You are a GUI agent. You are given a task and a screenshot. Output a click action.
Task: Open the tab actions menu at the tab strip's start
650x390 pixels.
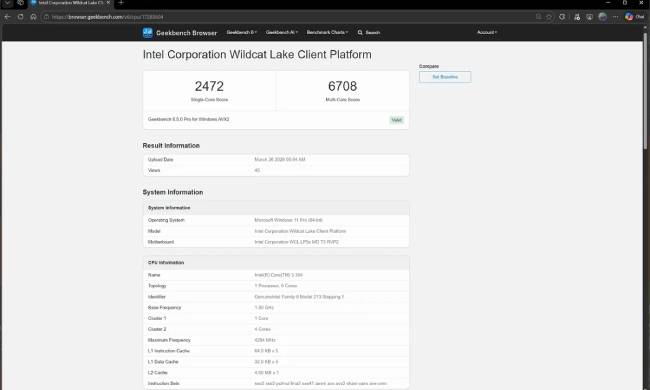7,2
